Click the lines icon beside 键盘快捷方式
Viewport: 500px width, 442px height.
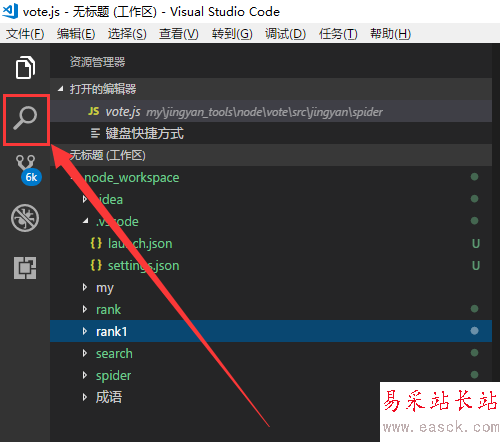[95, 133]
